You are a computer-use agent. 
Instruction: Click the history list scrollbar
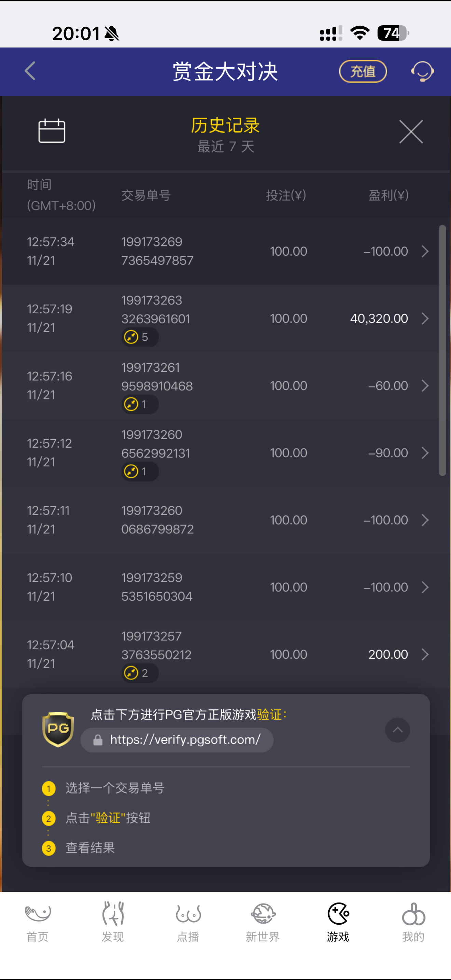[442, 350]
